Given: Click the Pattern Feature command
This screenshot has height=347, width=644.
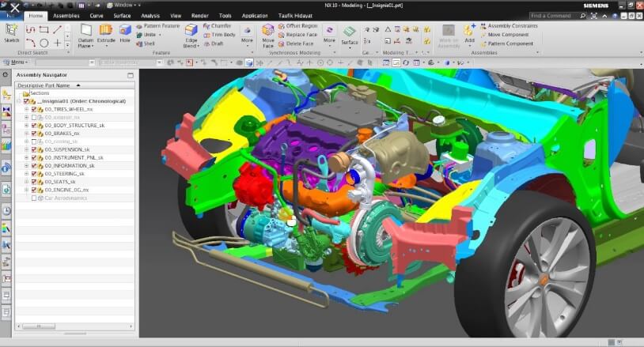Looking at the screenshot, I should pos(158,26).
